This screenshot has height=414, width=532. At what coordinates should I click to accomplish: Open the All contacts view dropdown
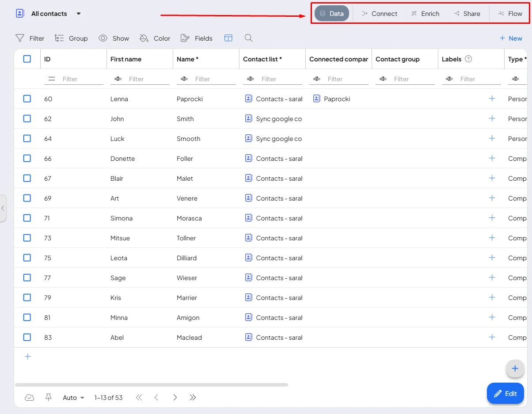coord(79,14)
